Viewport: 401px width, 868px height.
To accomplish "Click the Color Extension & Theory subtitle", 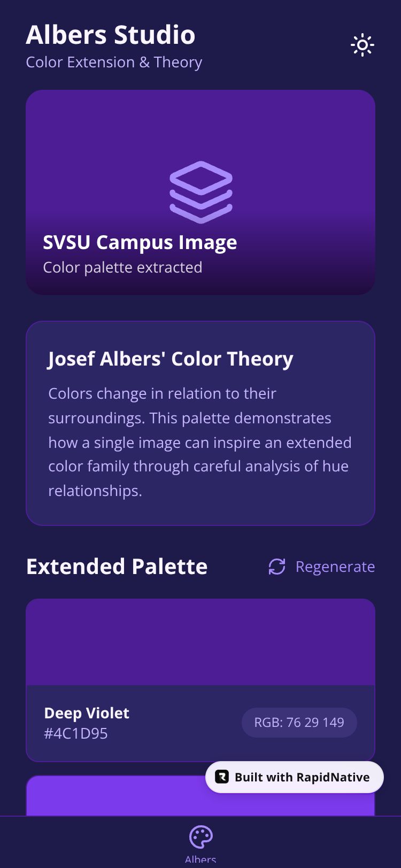I will point(114,62).
